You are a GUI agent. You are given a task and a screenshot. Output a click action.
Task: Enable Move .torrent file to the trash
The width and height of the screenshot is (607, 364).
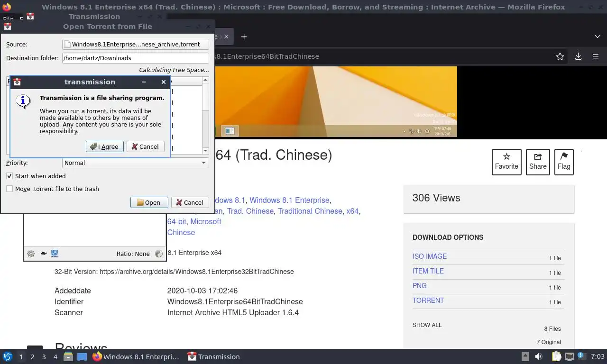(x=9, y=189)
